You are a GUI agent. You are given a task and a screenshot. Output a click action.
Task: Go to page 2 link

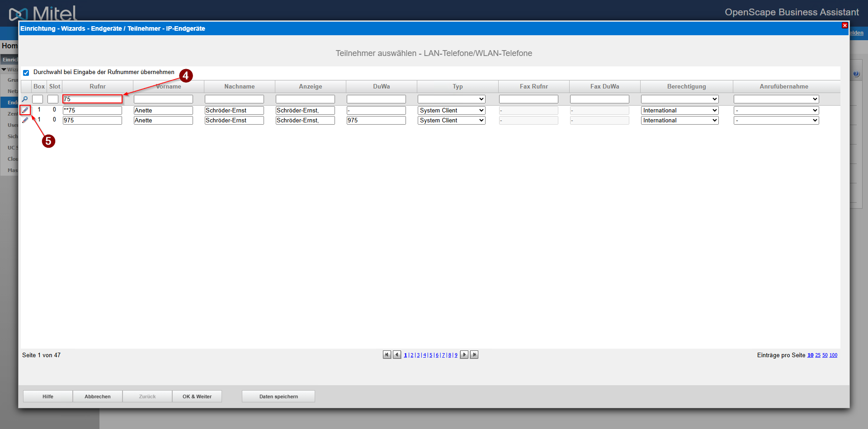pyautogui.click(x=412, y=355)
